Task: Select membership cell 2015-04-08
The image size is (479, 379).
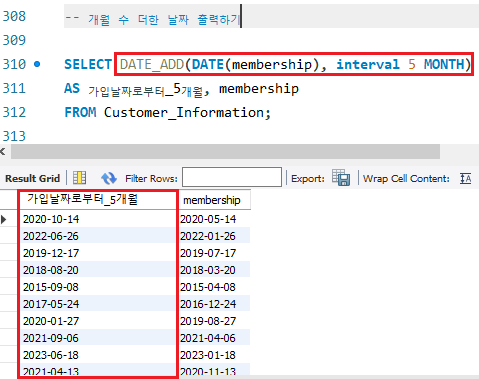Action: click(214, 287)
